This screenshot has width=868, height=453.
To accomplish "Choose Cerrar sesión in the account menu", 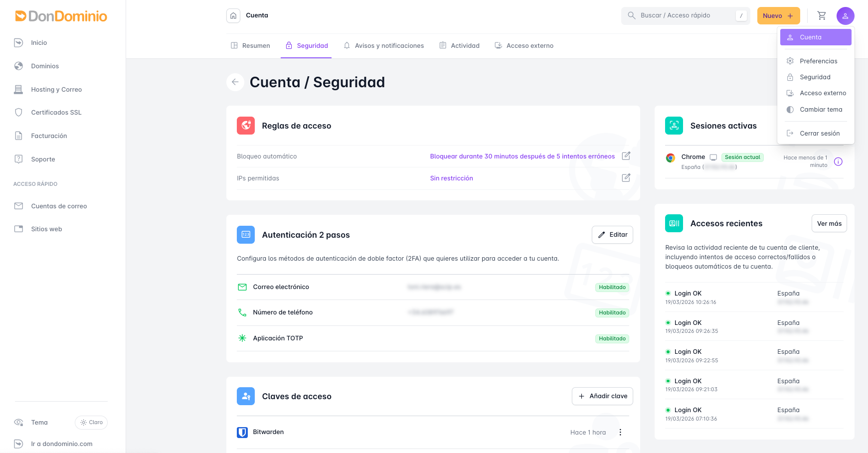I will pos(819,134).
